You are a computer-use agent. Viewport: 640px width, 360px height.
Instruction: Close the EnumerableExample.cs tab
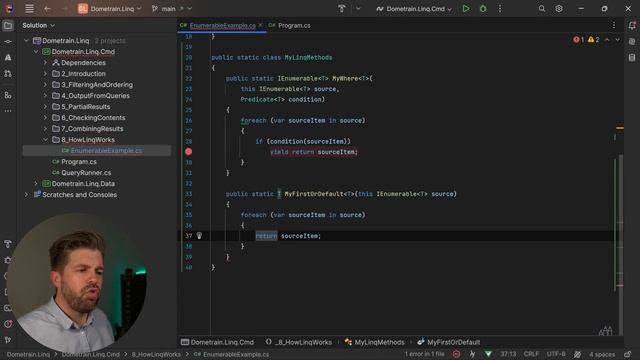click(260, 25)
